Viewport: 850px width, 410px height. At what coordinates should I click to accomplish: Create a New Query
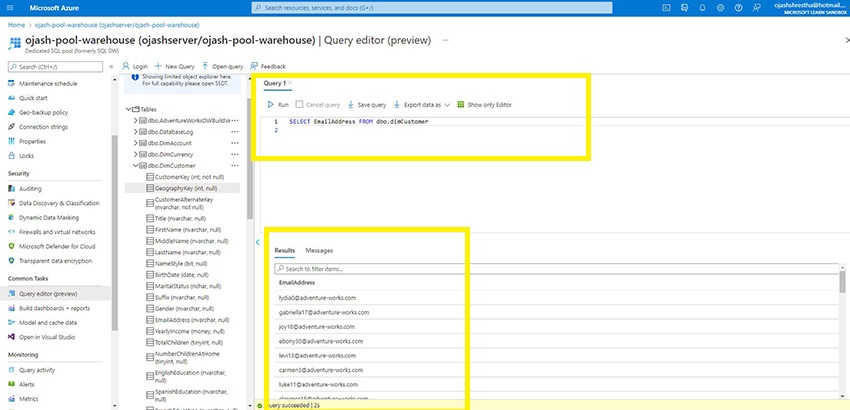click(x=175, y=66)
